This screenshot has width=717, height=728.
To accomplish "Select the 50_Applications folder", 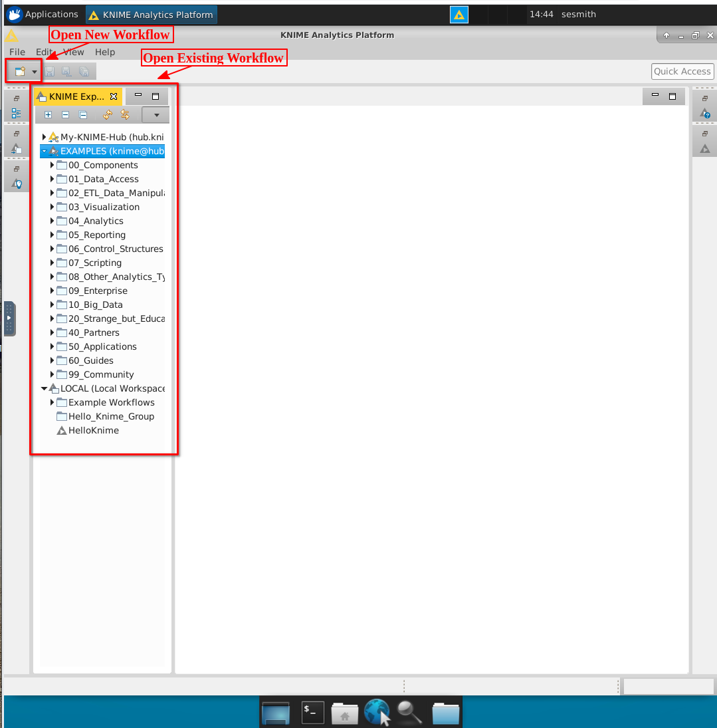I will 96,346.
